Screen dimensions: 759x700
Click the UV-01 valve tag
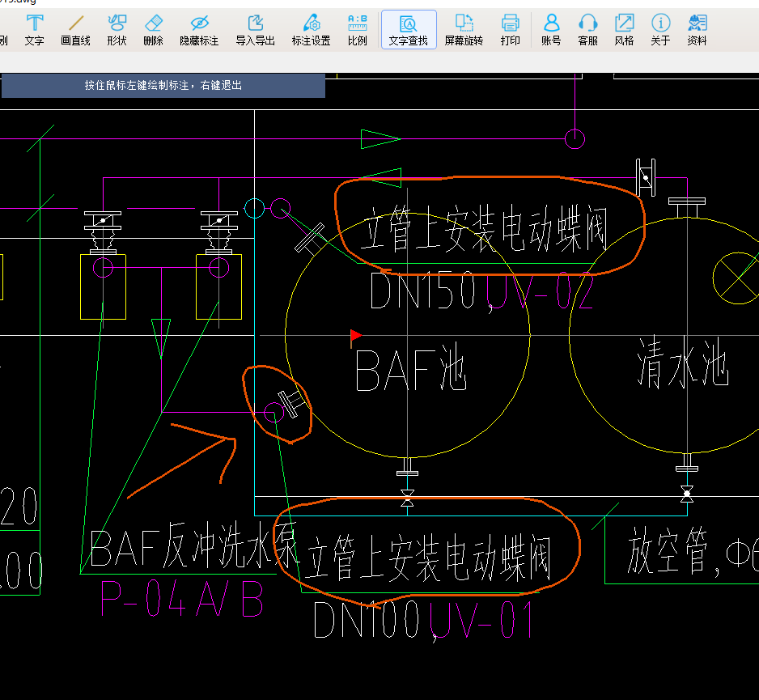click(x=481, y=620)
